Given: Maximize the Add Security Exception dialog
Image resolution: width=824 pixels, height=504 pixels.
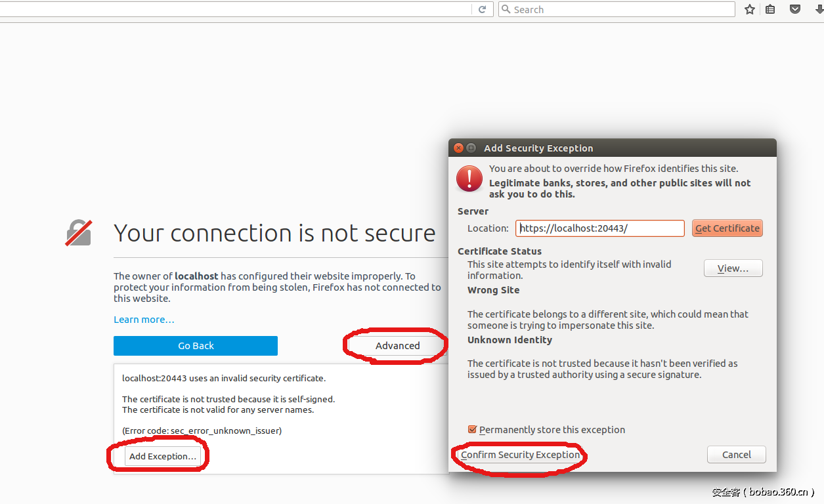Looking at the screenshot, I should [x=471, y=148].
